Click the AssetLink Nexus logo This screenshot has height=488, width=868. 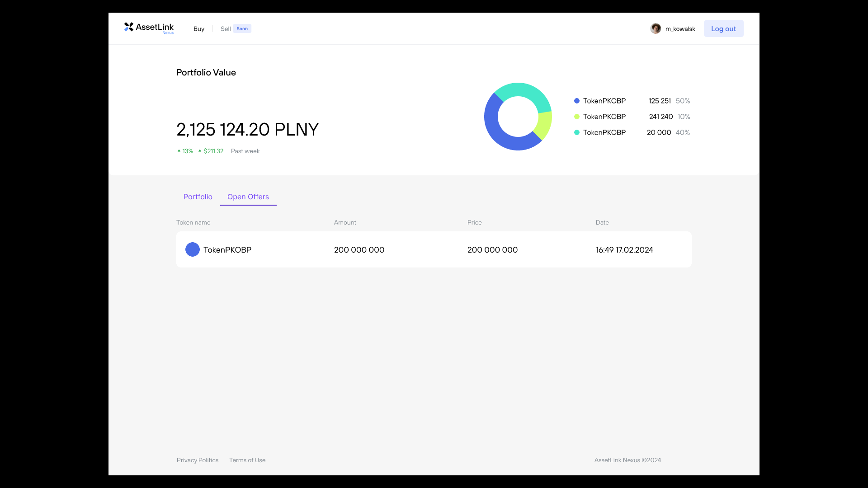click(x=149, y=28)
